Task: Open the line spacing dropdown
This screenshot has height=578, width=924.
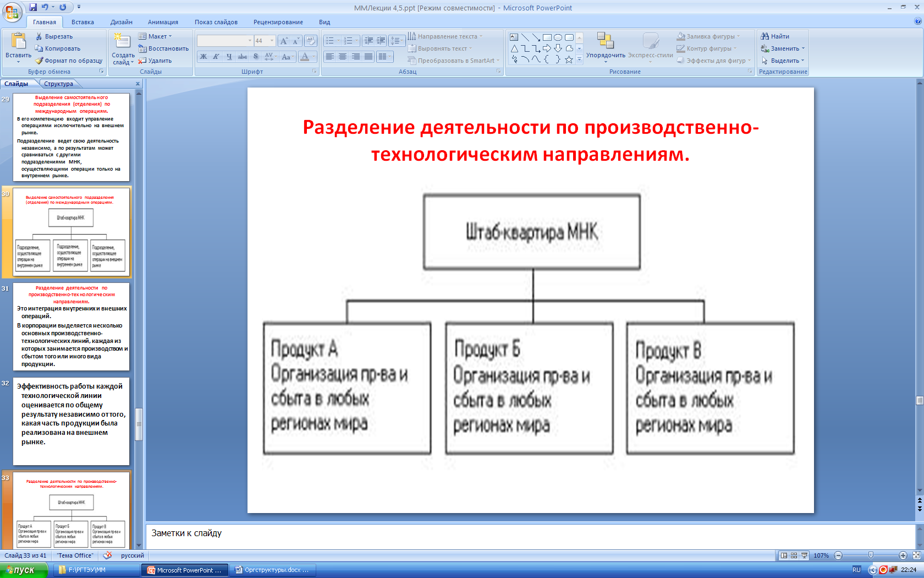Action: pyautogui.click(x=396, y=41)
